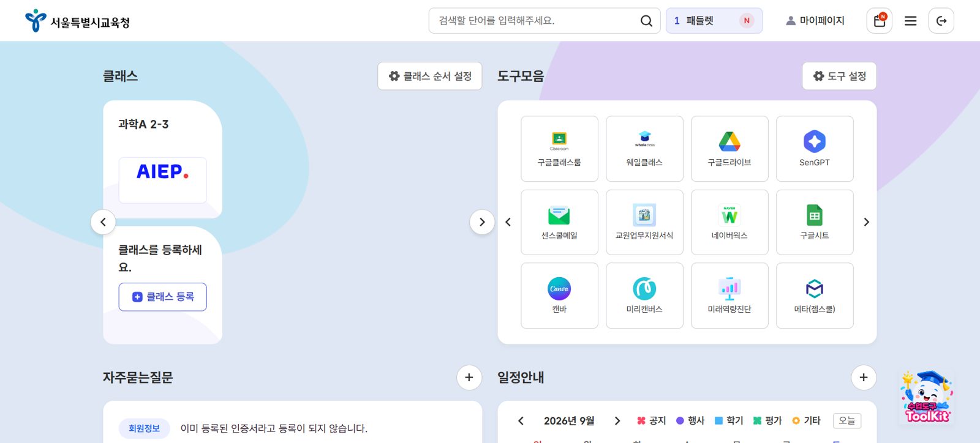Viewport: 980px width, 443px height.
Task: Open 미래역량진단 tool
Action: point(729,296)
